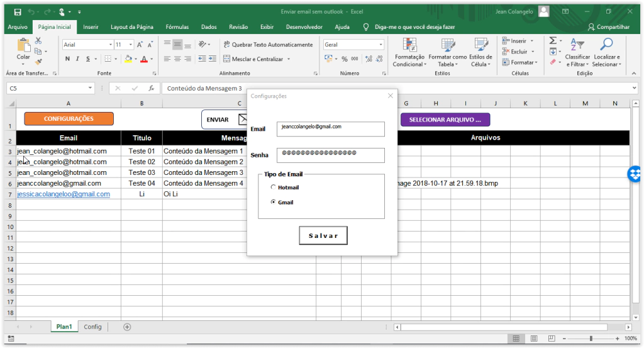Click the AutoSum sigma icon
644x348 pixels.
tap(552, 40)
